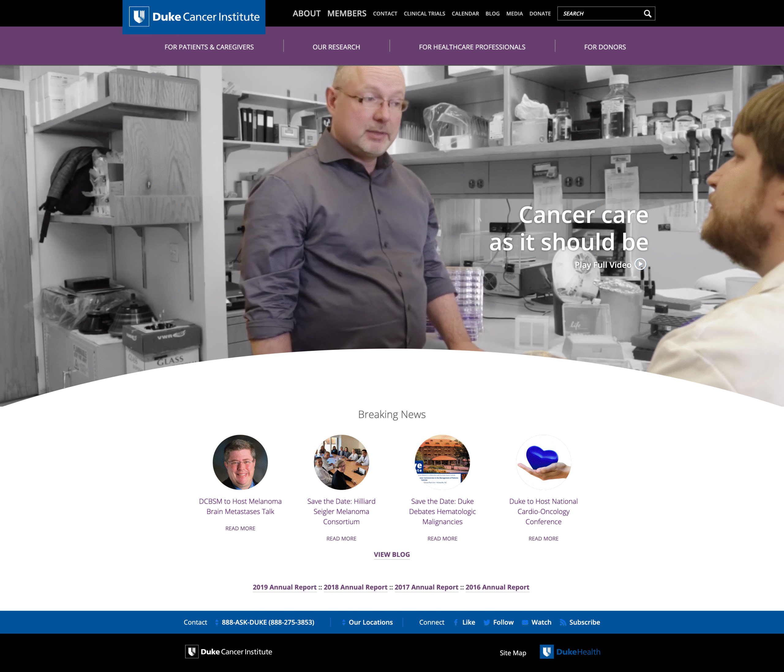The image size is (784, 672).
Task: Open the blue heart in hand thumbnail
Action: (x=543, y=462)
